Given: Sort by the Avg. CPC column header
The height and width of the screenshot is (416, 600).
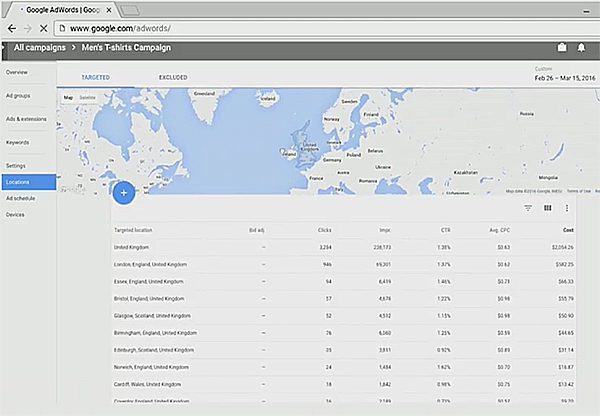Looking at the screenshot, I should tap(500, 230).
